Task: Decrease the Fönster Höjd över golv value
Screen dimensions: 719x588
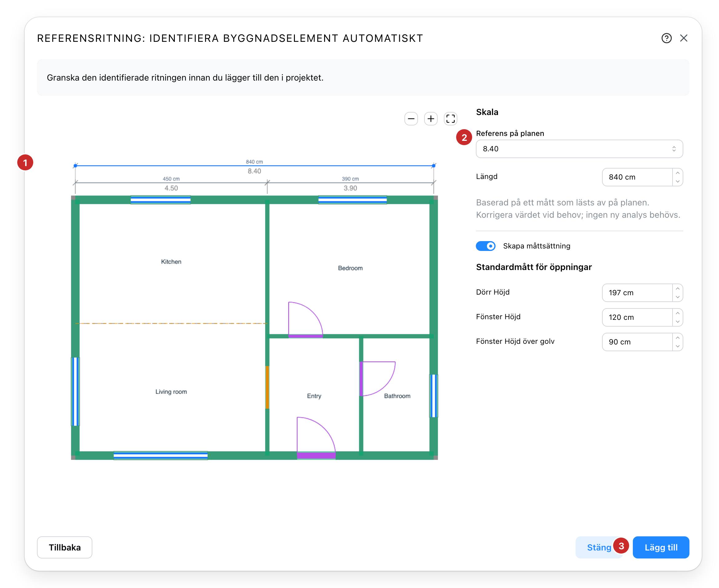Action: (x=677, y=347)
